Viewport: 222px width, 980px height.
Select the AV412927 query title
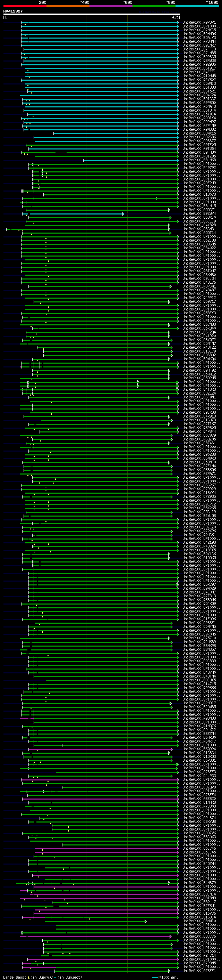click(x=13, y=11)
